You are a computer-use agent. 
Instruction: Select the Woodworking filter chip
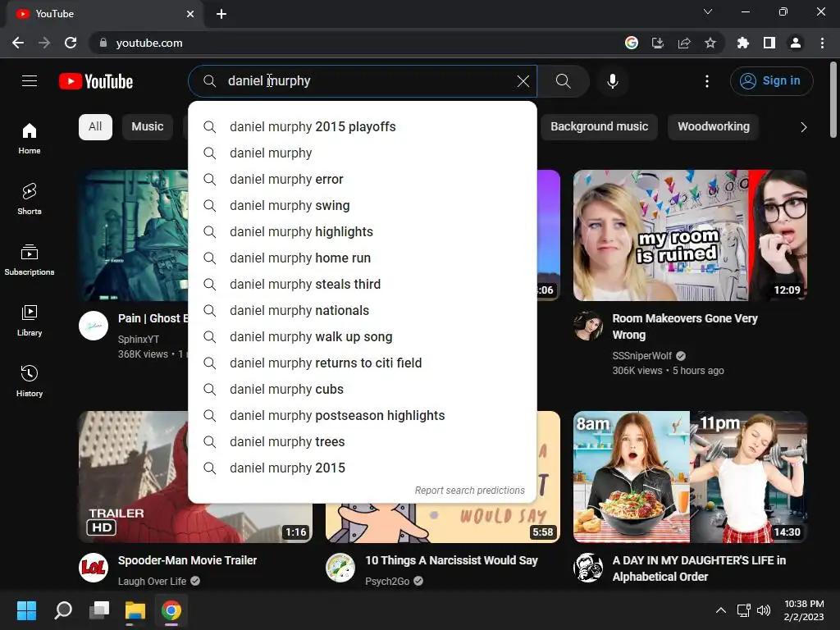(x=713, y=127)
